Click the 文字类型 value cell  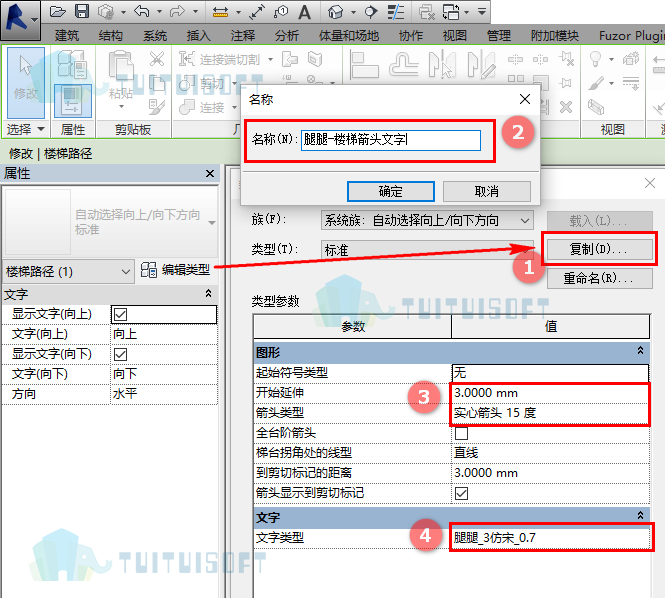pos(550,538)
